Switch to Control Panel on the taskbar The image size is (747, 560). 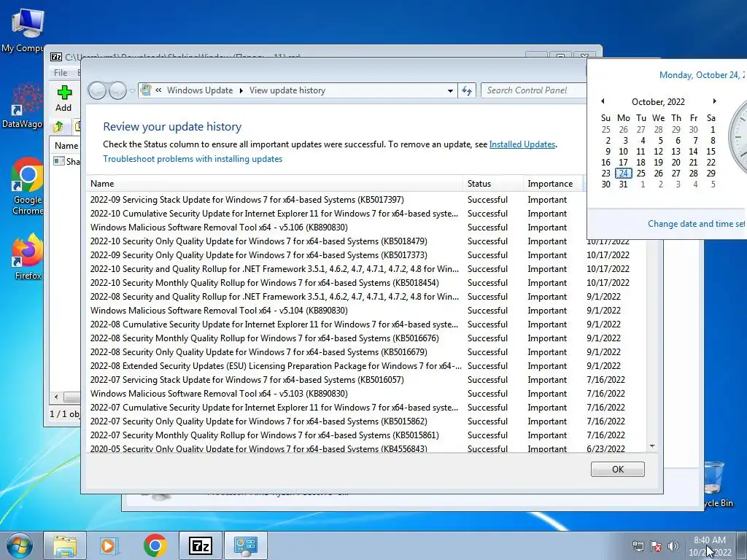pyautogui.click(x=246, y=545)
